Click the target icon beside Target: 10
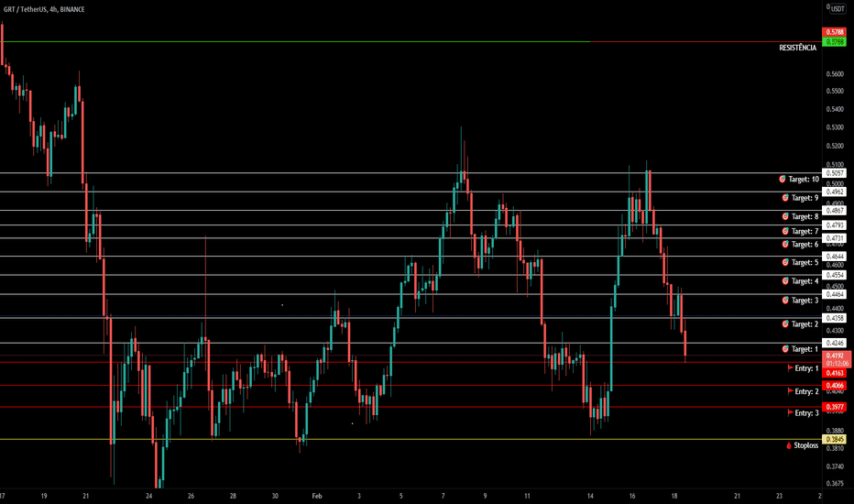854x504 pixels. pos(783,179)
